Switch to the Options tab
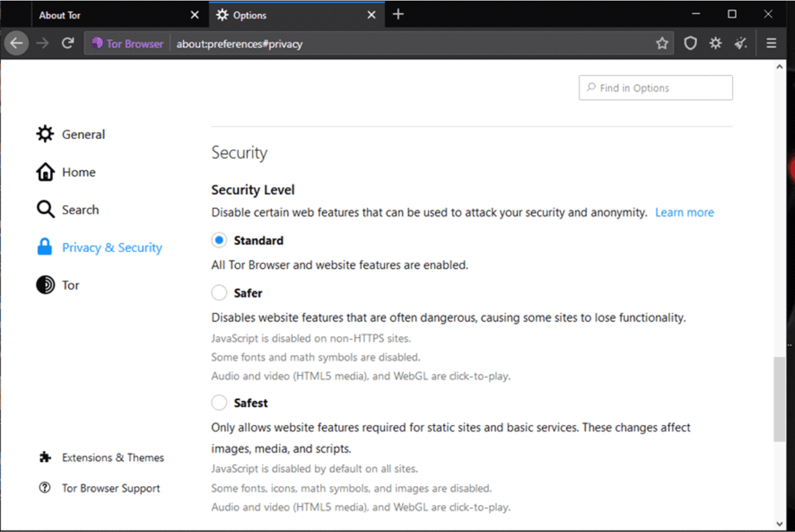Viewport: 795px width, 532px height. 296,15
